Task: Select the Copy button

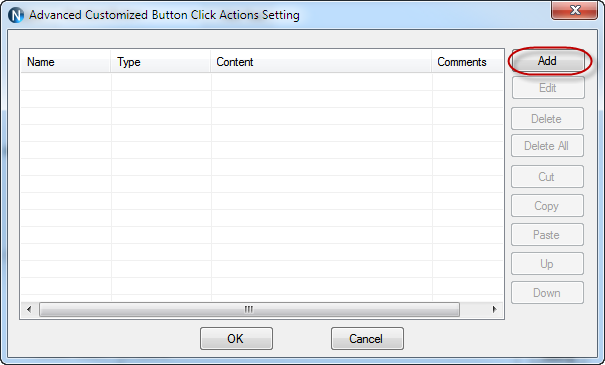Action: pyautogui.click(x=547, y=205)
